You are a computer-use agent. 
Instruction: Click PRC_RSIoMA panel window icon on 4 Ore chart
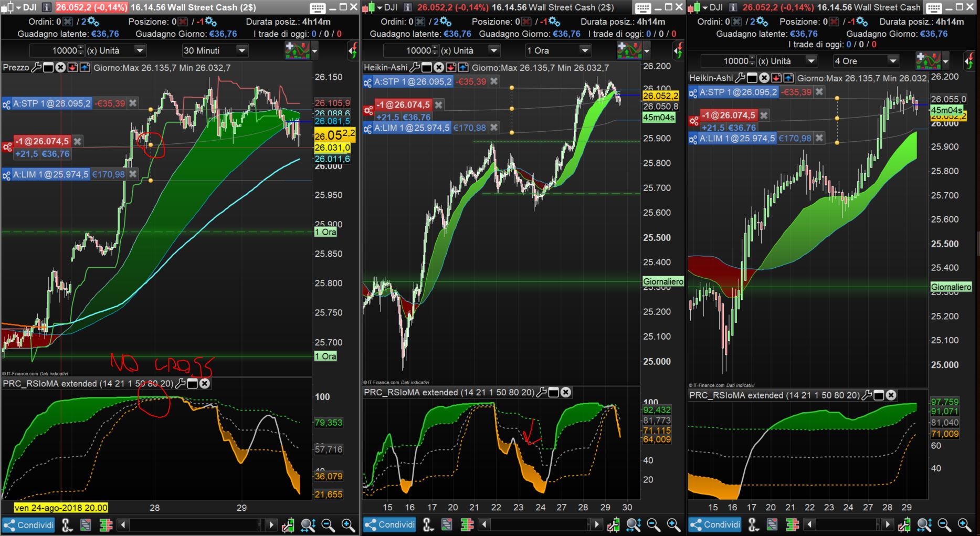pos(879,395)
